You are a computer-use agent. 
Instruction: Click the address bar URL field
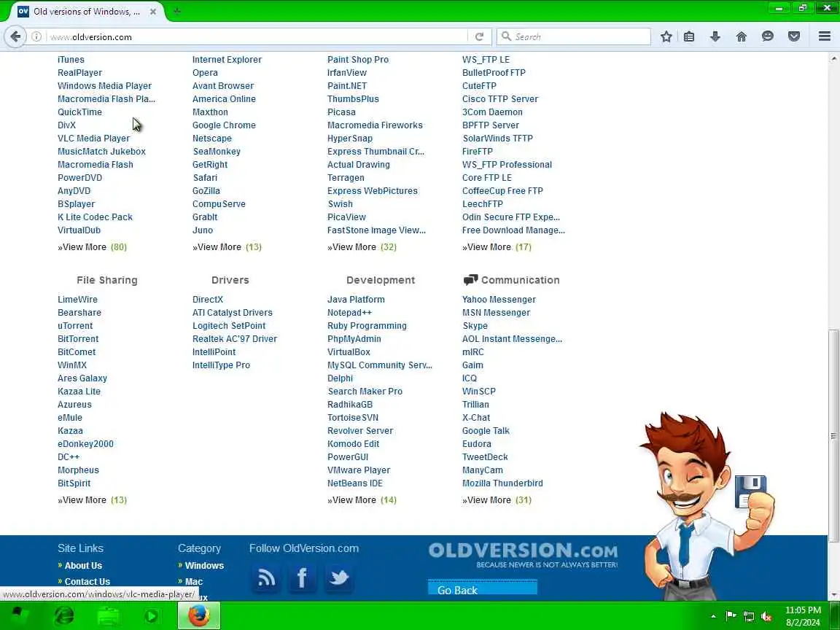pyautogui.click(x=257, y=36)
